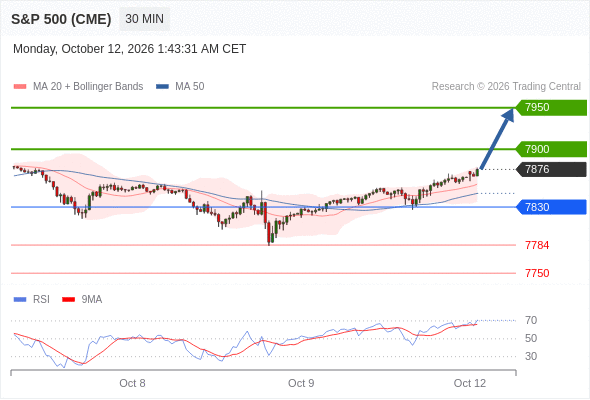Viewport: 590px width, 400px height.
Task: Click the S&P 500 (CME) title
Action: point(61,19)
